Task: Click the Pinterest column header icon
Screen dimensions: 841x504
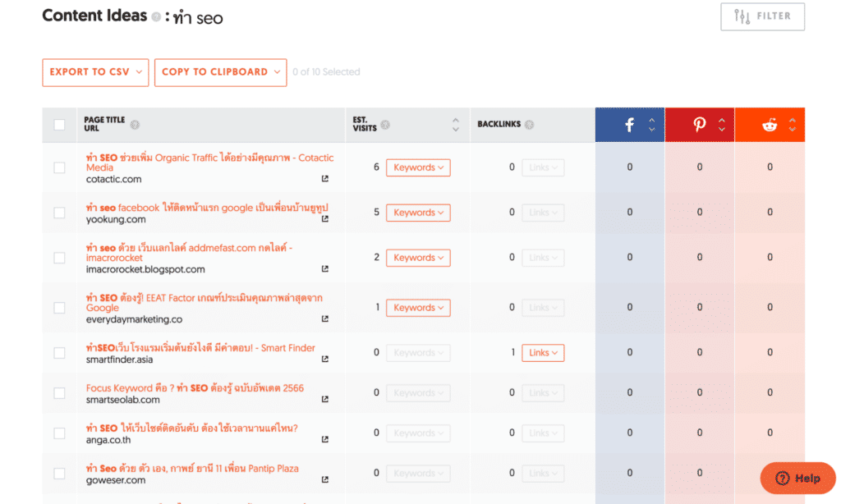Action: pyautogui.click(x=699, y=124)
